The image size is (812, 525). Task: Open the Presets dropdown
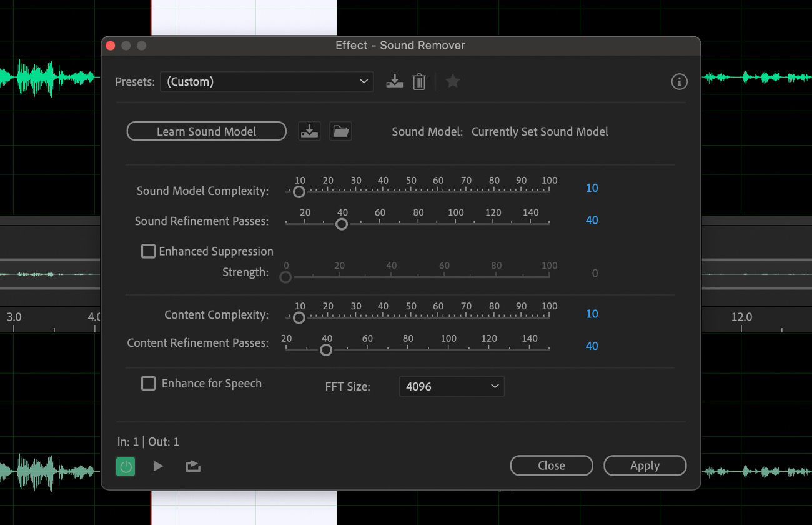coord(267,81)
